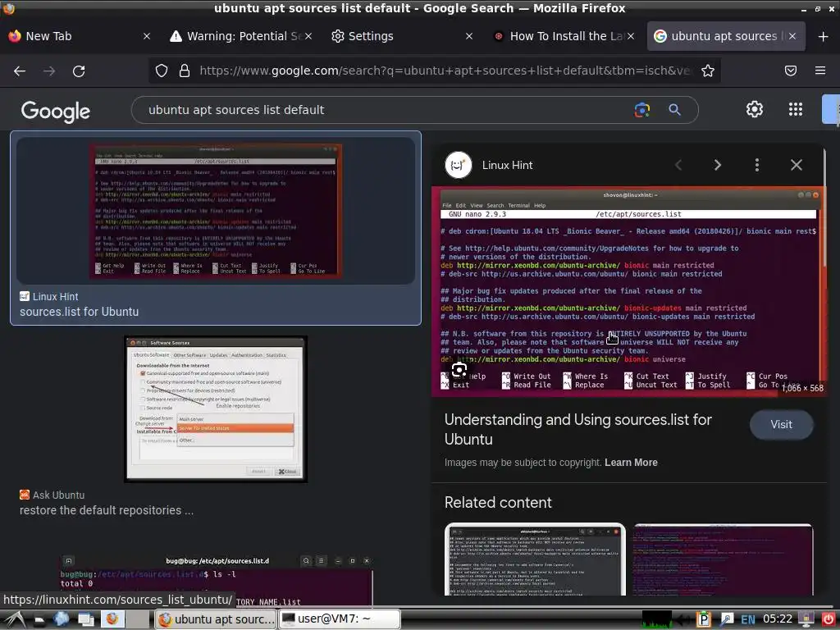840x630 pixels.
Task: Open Ask Ubuntu restore default repositories result
Action: pyautogui.click(x=107, y=510)
